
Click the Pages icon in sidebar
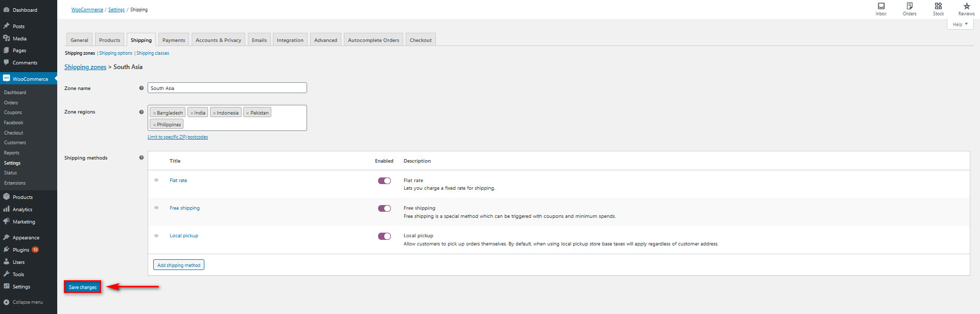[x=7, y=51]
